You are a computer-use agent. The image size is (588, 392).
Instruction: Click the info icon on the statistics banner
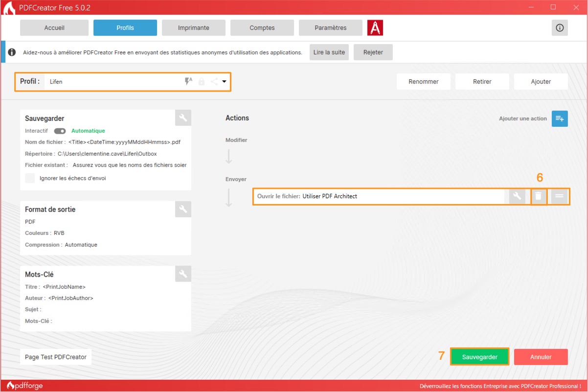point(12,52)
